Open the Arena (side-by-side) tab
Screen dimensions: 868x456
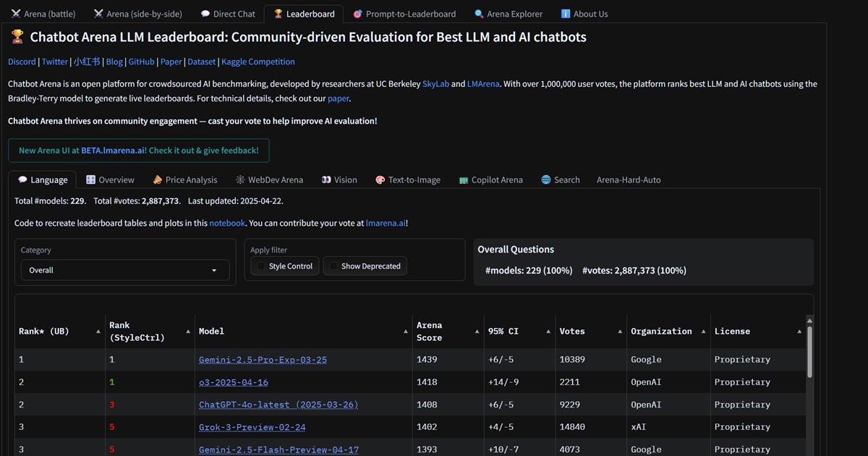click(x=137, y=14)
